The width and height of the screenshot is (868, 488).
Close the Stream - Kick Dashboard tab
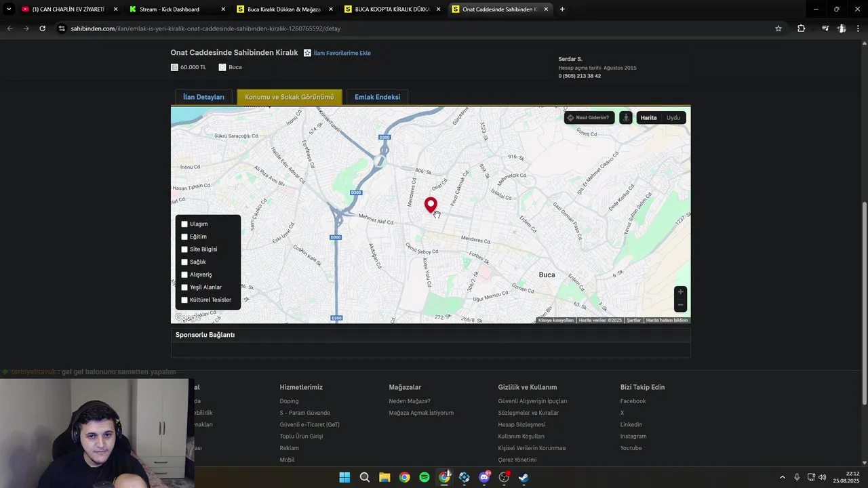223,9
